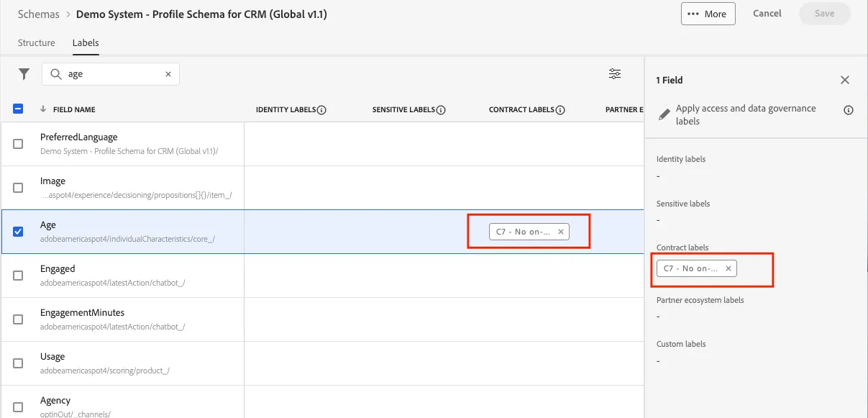The height and width of the screenshot is (418, 868).
Task: Tick the Engaged row checkbox
Action: [x=19, y=276]
